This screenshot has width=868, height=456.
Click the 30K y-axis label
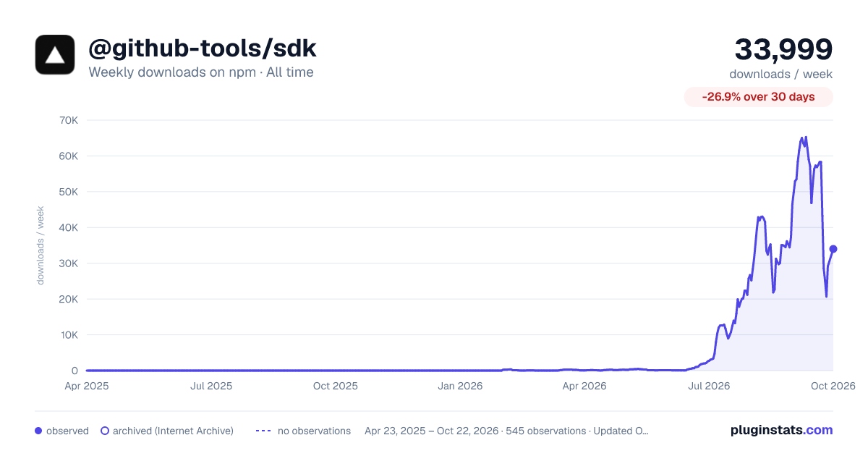(x=68, y=263)
